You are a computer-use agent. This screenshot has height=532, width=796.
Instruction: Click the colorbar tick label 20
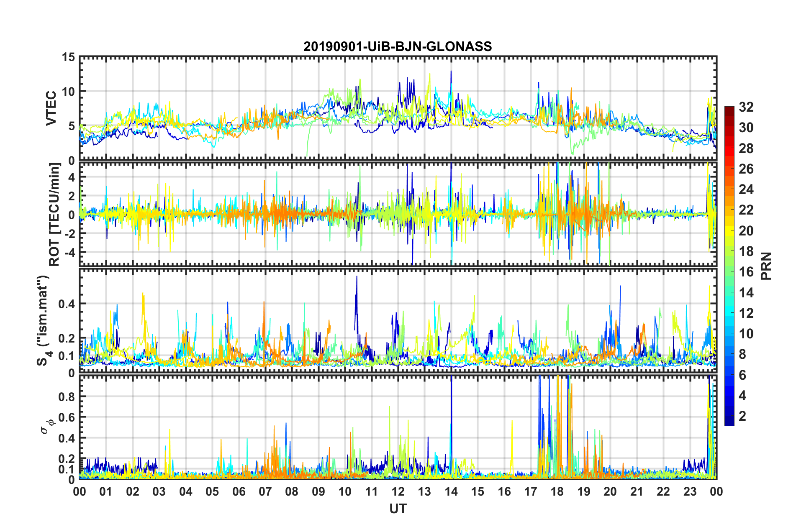tap(746, 230)
